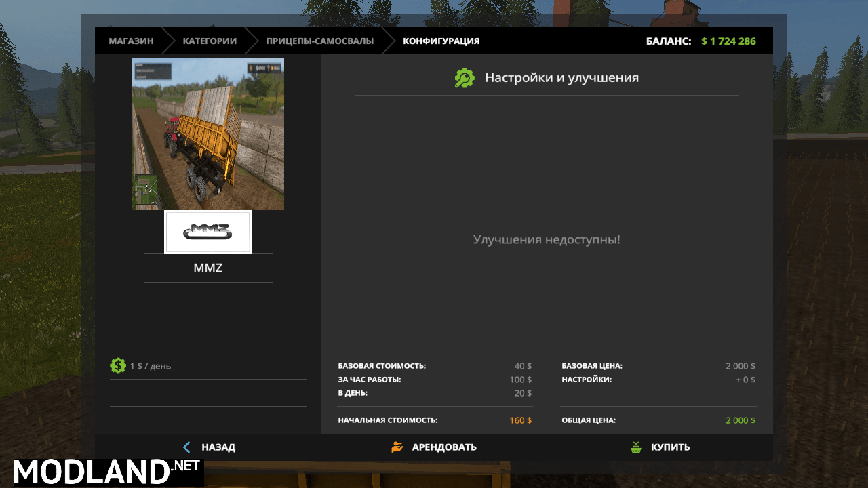Screen dimensions: 868x488
Task: Click the 100 $ per hour value
Action: (521, 380)
